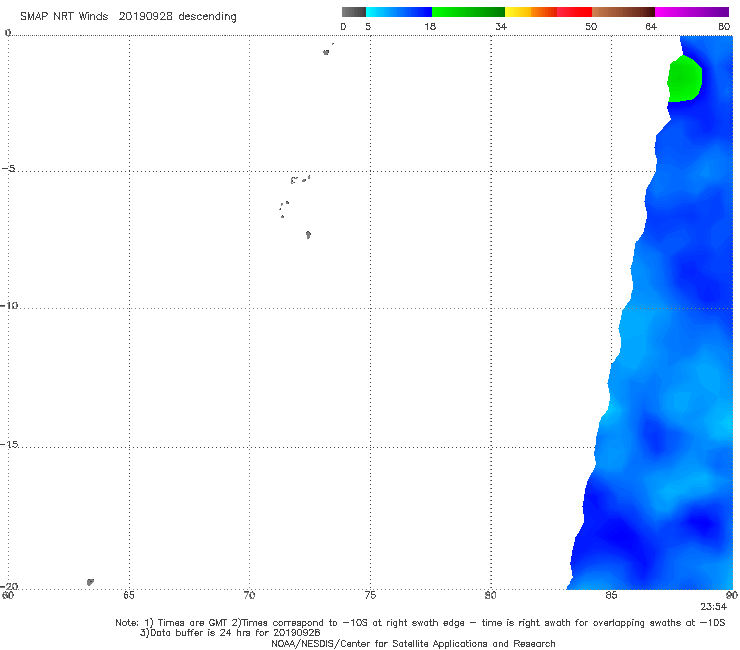Click the color bar label '5'
The height and width of the screenshot is (650, 740).
pos(368,27)
